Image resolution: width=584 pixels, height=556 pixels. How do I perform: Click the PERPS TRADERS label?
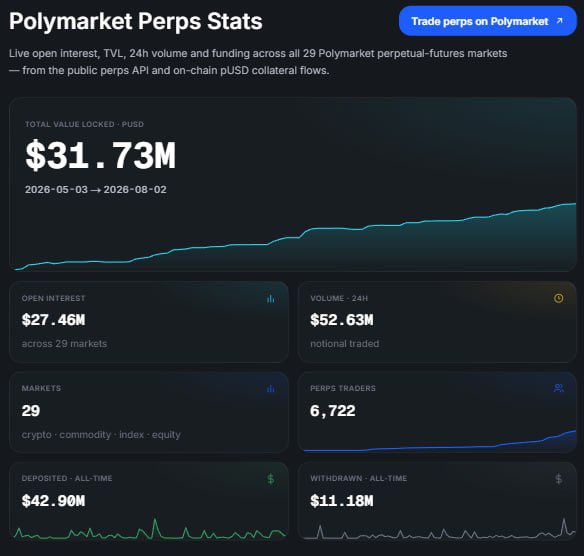coord(343,388)
